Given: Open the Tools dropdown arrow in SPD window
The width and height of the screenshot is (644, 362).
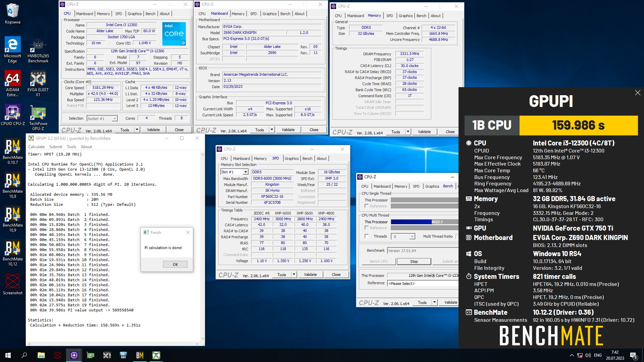Looking at the screenshot, I should 294,275.
